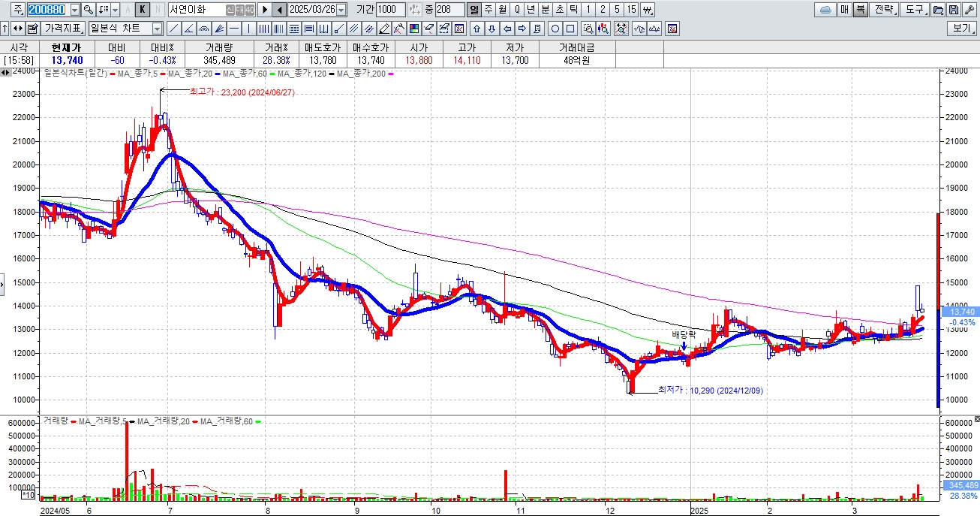Click the right-side price range bar
This screenshot has width=980, height=516.
(938, 310)
